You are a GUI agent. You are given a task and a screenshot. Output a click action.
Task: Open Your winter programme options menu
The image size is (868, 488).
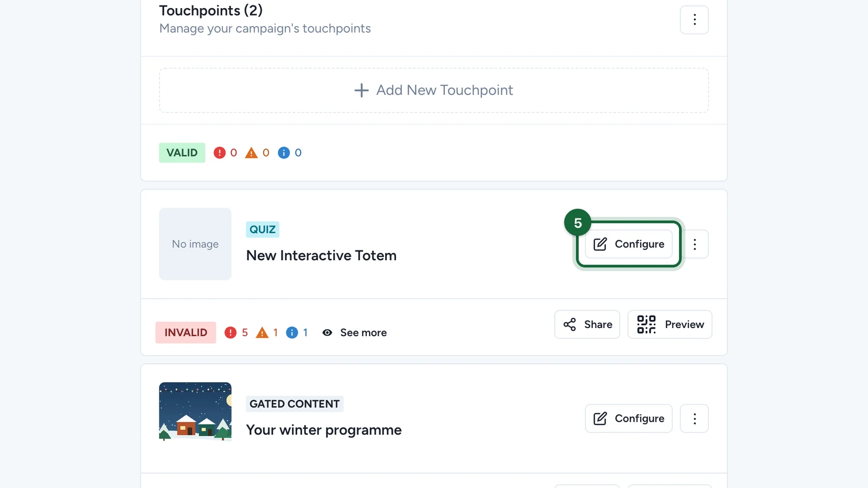tap(694, 419)
